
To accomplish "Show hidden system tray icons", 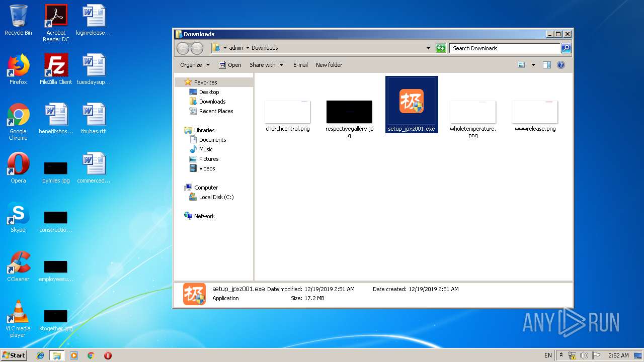I will (561, 355).
